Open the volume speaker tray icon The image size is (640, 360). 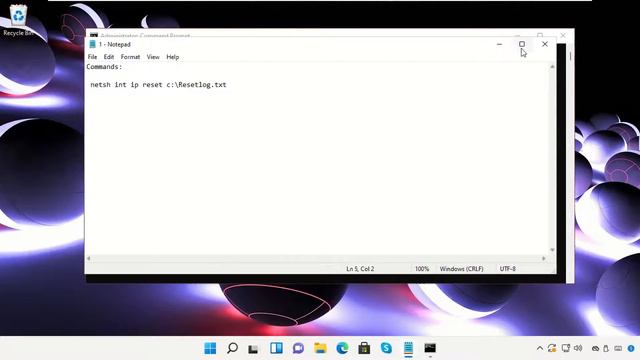click(578, 348)
